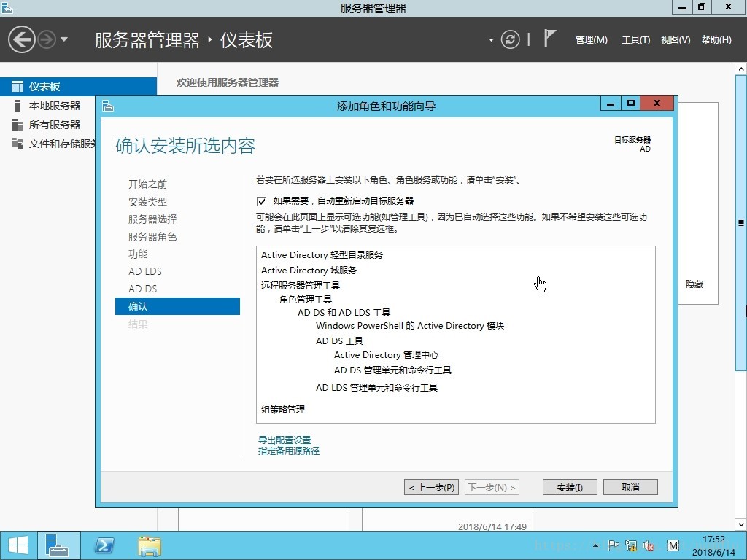Go to 服务器选择 wizard step
This screenshot has width=747, height=560.
152,219
